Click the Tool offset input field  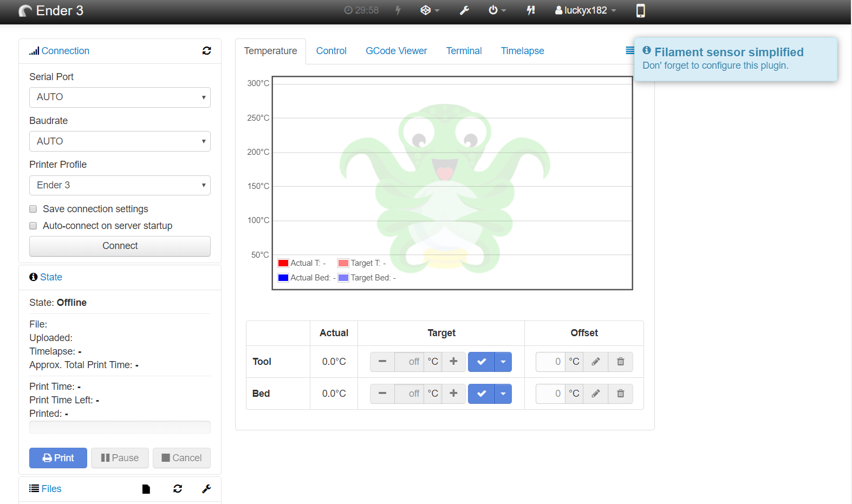point(550,362)
